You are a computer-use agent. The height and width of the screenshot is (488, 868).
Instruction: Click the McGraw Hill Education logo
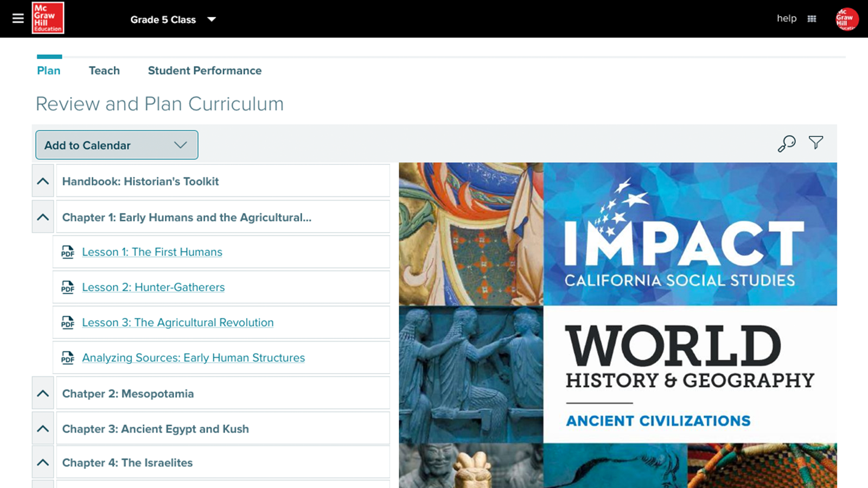point(48,18)
